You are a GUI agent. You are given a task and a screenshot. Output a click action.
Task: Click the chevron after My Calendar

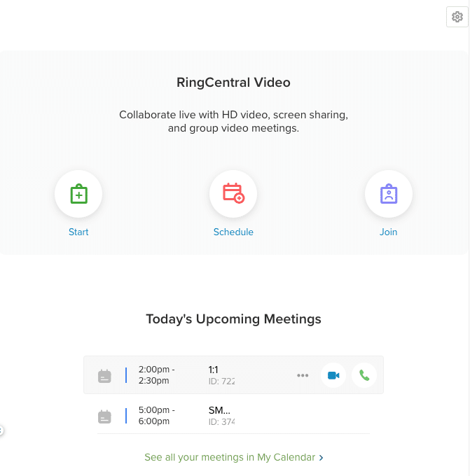(x=322, y=458)
